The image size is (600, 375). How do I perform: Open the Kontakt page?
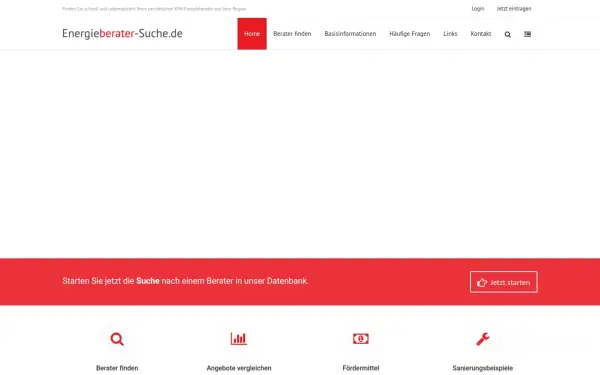click(481, 34)
